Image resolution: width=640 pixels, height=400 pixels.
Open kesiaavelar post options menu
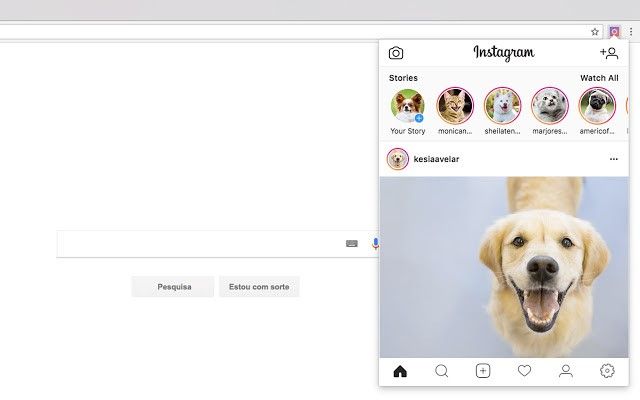coord(613,159)
